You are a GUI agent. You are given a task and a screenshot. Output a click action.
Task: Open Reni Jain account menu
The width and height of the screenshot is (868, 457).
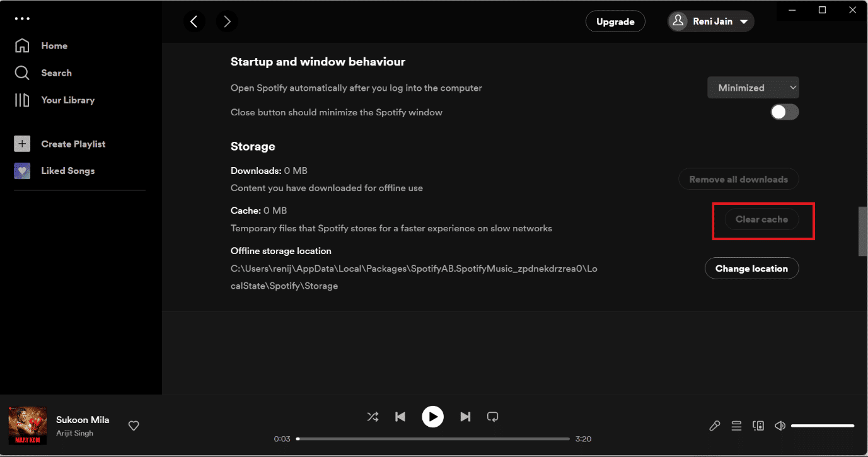click(711, 21)
